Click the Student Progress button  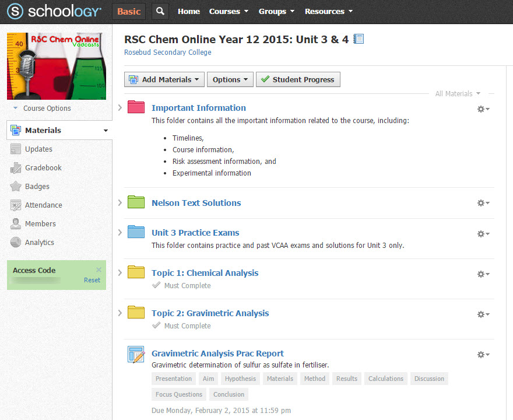298,79
